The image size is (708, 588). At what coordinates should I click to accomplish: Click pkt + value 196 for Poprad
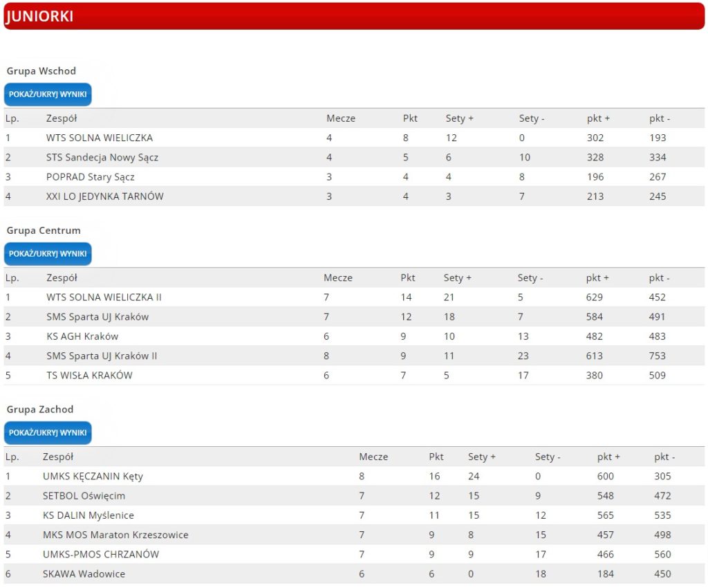pyautogui.click(x=595, y=177)
